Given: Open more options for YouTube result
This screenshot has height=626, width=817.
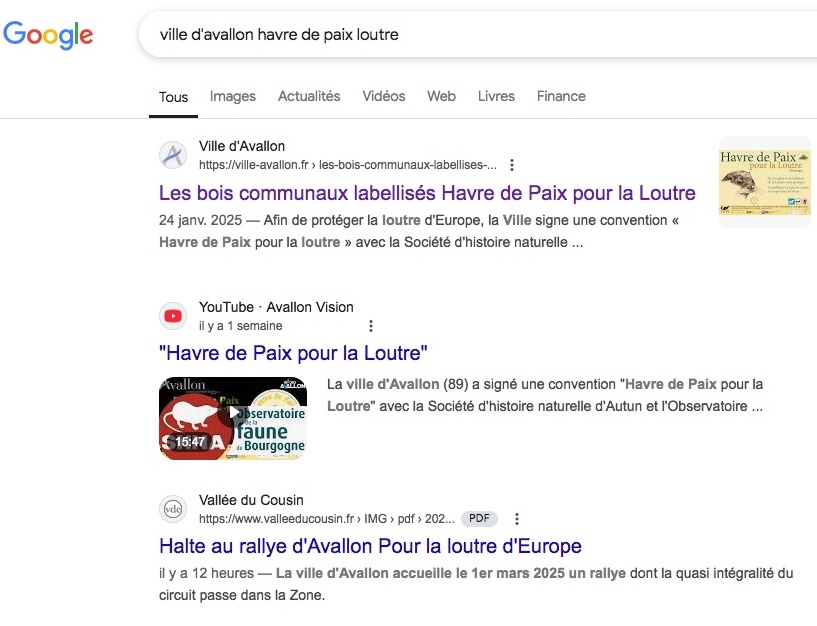Looking at the screenshot, I should coord(371,326).
